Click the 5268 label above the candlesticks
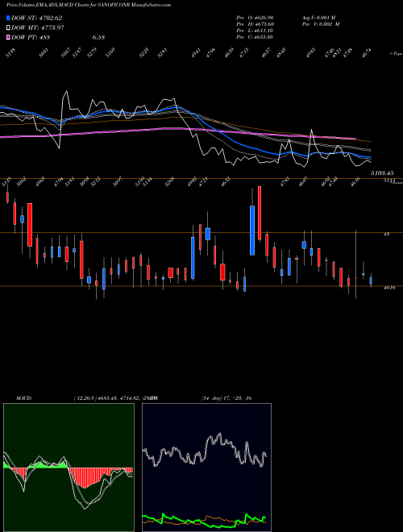 [x=169, y=181]
